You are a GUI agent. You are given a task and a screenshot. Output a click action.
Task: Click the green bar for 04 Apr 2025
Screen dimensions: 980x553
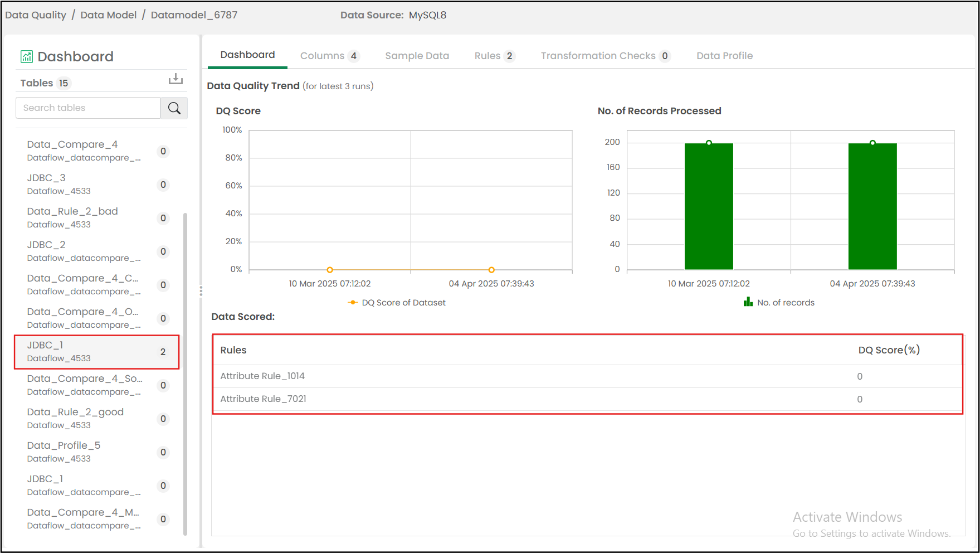[x=872, y=206]
